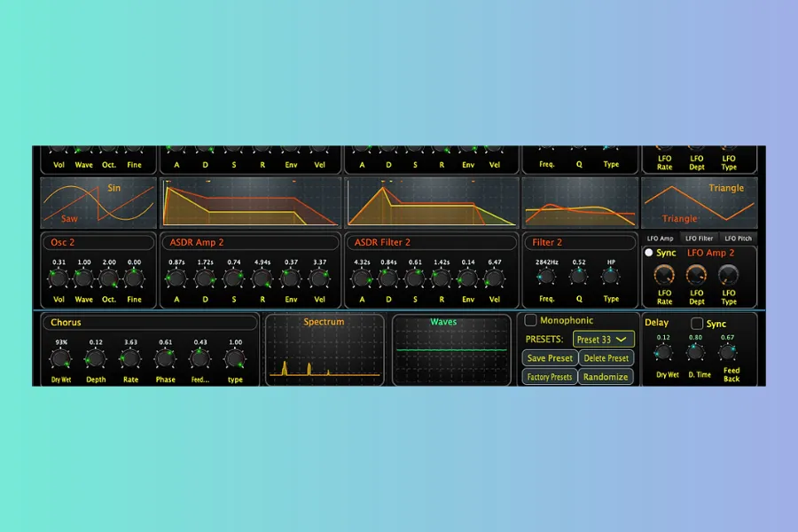Click the ASDR Amp 2 Release knob
Viewport: 798px width, 532px height.
coord(262,278)
